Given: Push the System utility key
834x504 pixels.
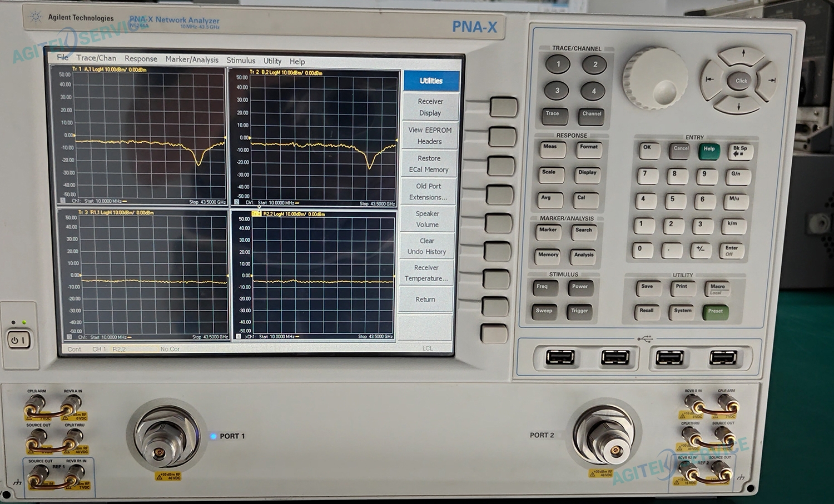Looking at the screenshot, I should (x=683, y=313).
